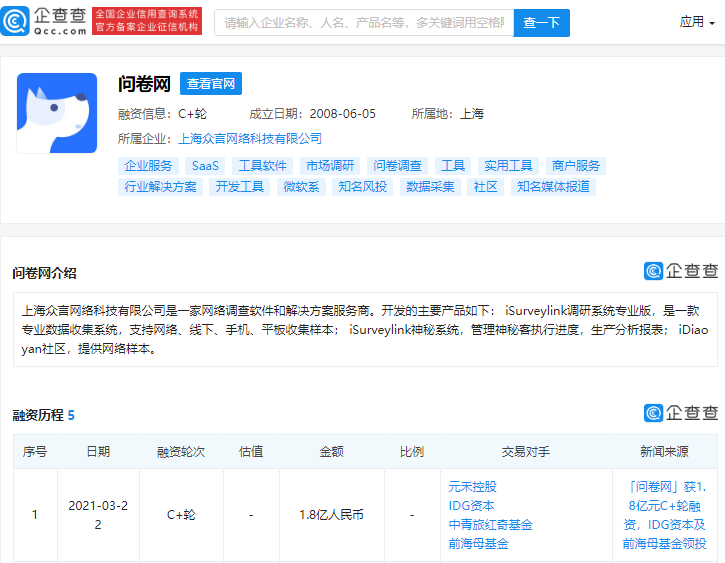The width and height of the screenshot is (725, 563).
Task: Click the 交易对手 column header
Action: [x=526, y=452]
